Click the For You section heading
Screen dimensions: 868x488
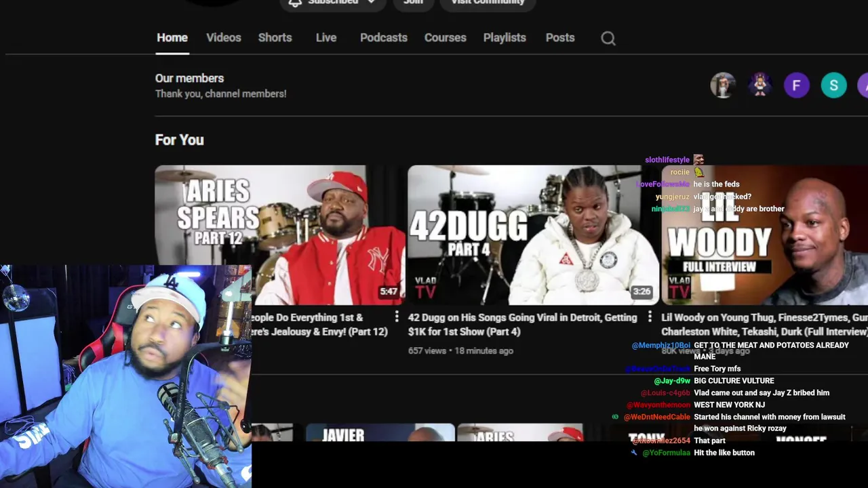click(180, 140)
